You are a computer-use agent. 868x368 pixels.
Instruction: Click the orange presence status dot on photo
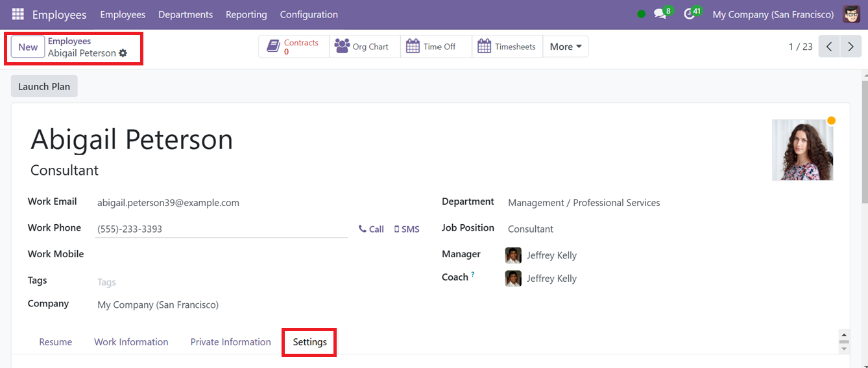pos(831,121)
